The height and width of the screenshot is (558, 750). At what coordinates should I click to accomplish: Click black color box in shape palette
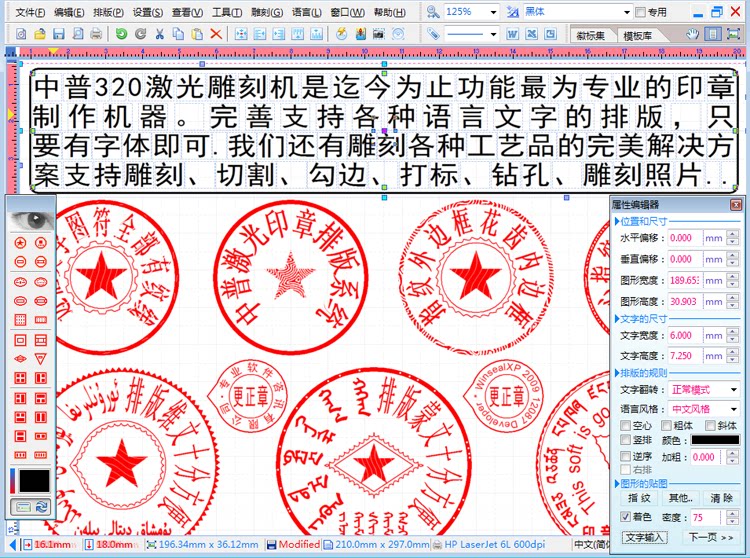tap(34, 481)
